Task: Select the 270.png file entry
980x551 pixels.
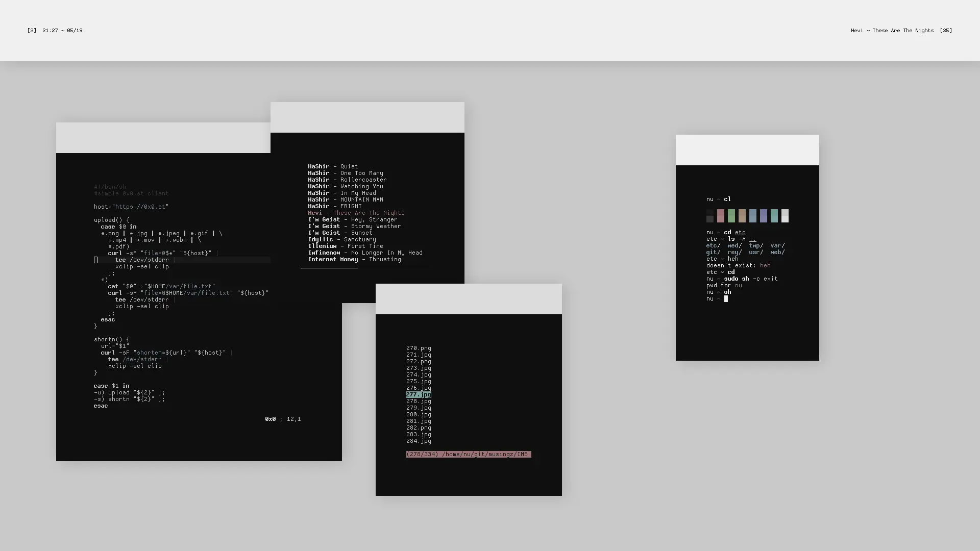Action: click(419, 348)
